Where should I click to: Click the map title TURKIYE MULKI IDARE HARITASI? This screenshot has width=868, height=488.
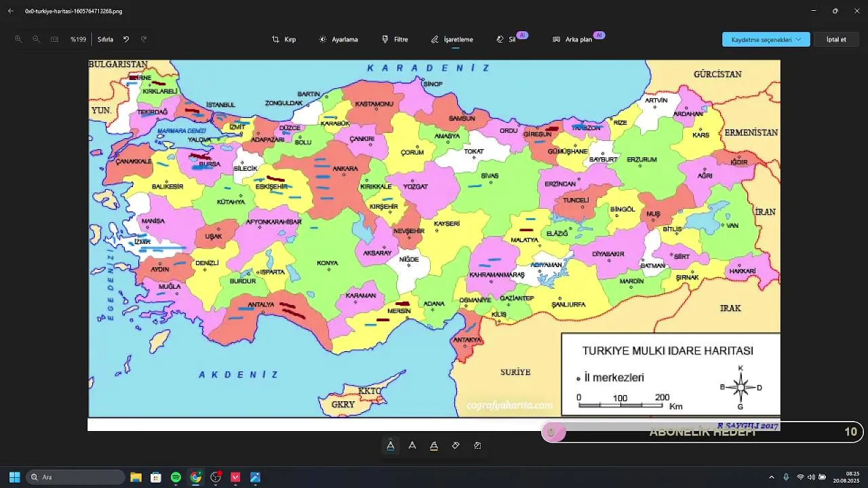click(668, 351)
